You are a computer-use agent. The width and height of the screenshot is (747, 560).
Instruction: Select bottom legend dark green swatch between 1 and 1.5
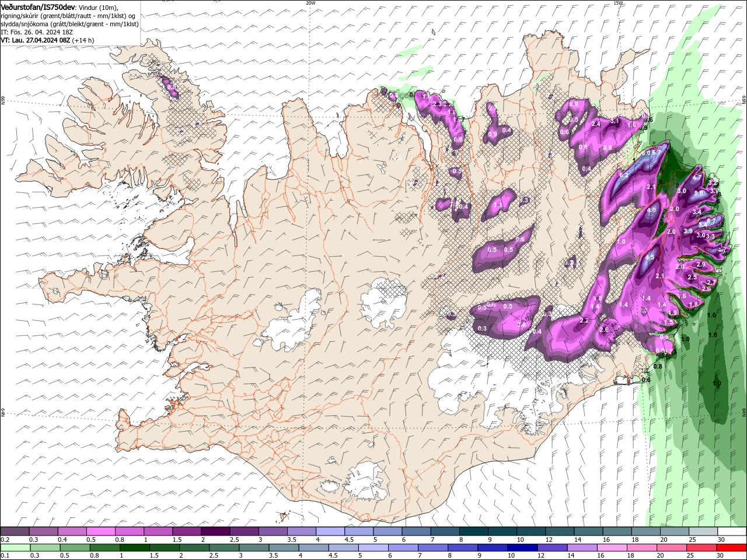134,548
